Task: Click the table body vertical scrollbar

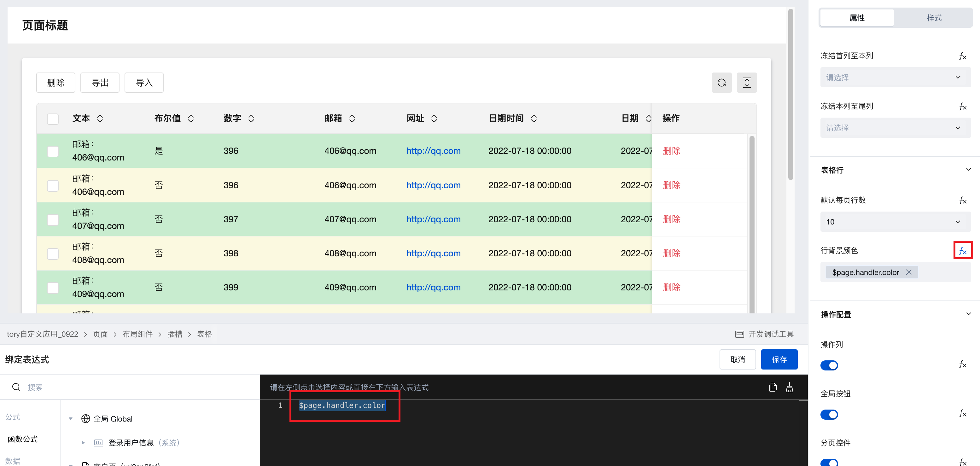Action: (752, 224)
